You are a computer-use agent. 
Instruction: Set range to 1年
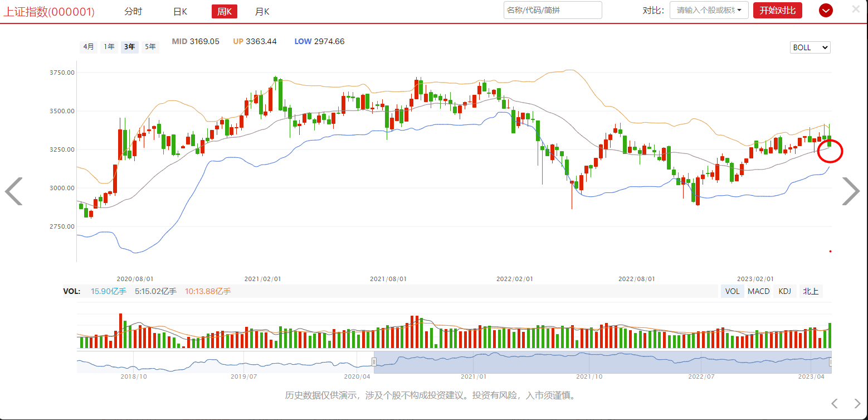(109, 47)
